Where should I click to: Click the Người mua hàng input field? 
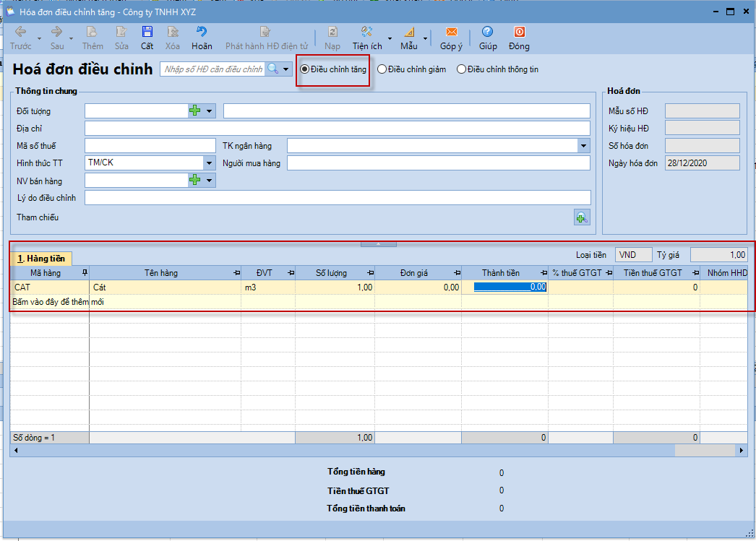pyautogui.click(x=439, y=163)
